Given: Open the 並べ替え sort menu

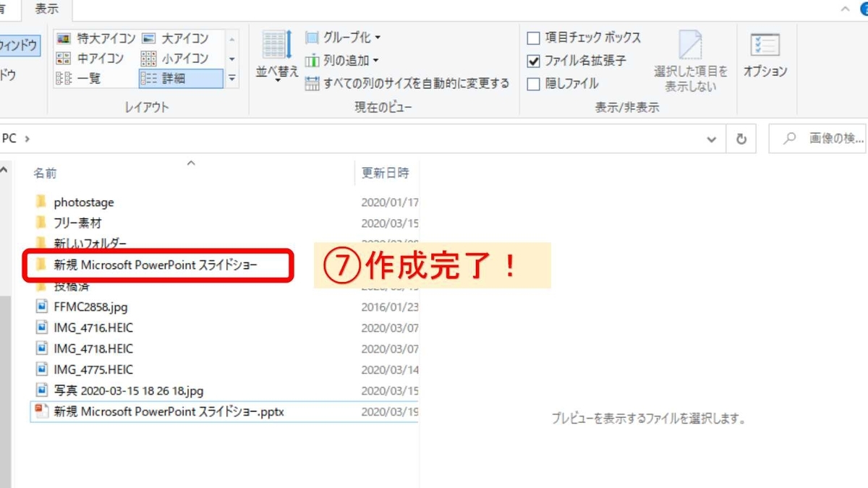Looking at the screenshot, I should [277, 56].
